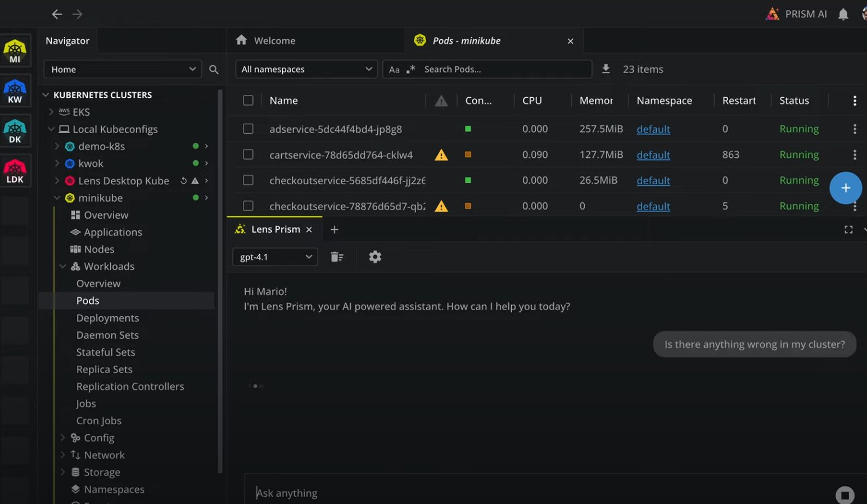Screen dimensions: 867x504
Task: Open the LDK cluster hotbar icon
Action: [15, 172]
